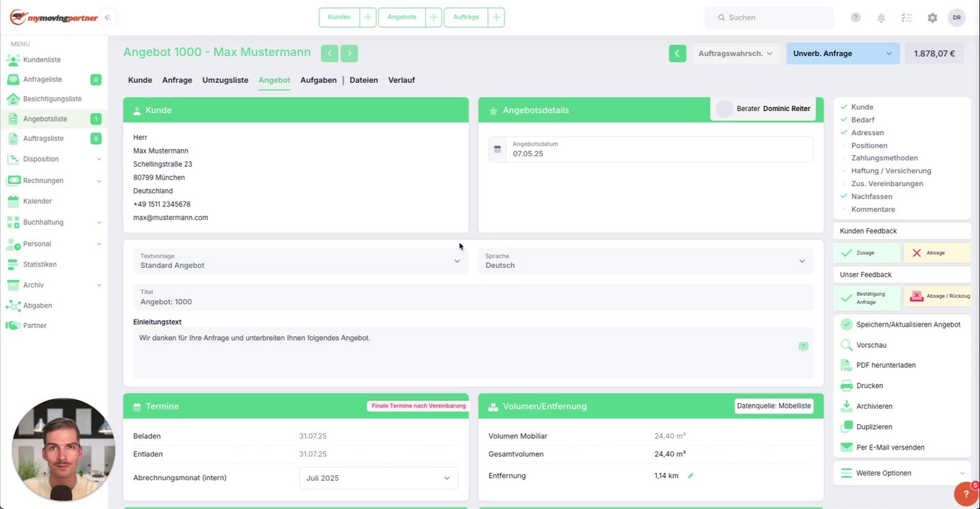Viewport: 980px width, 509px height.
Task: Mark customer feedback as Absage
Action: pos(936,252)
